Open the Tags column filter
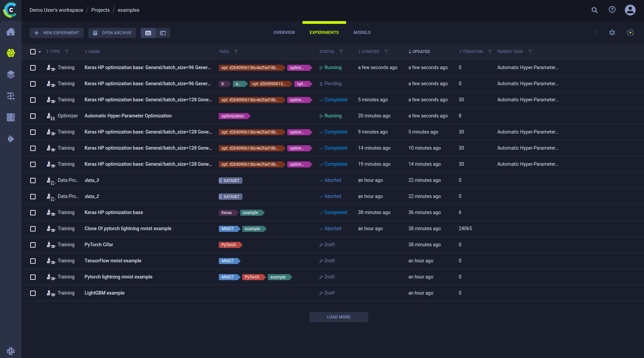The width and height of the screenshot is (644, 358). pos(236,52)
